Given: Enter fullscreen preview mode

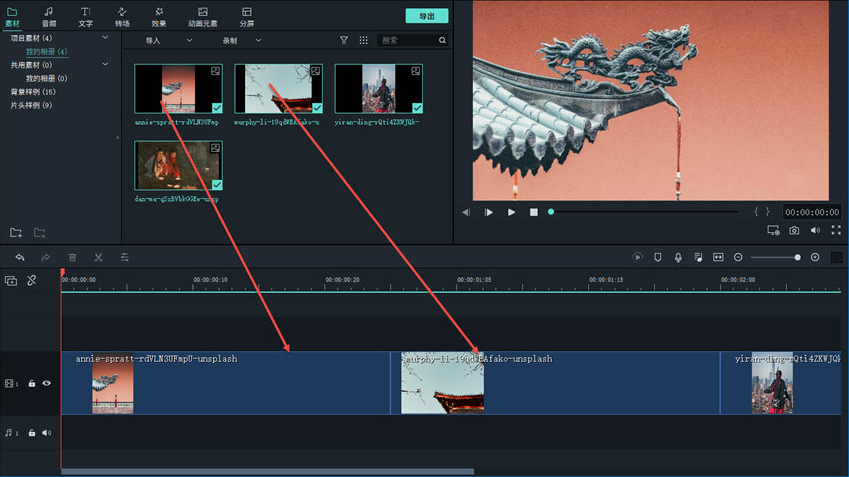Looking at the screenshot, I should [x=835, y=230].
